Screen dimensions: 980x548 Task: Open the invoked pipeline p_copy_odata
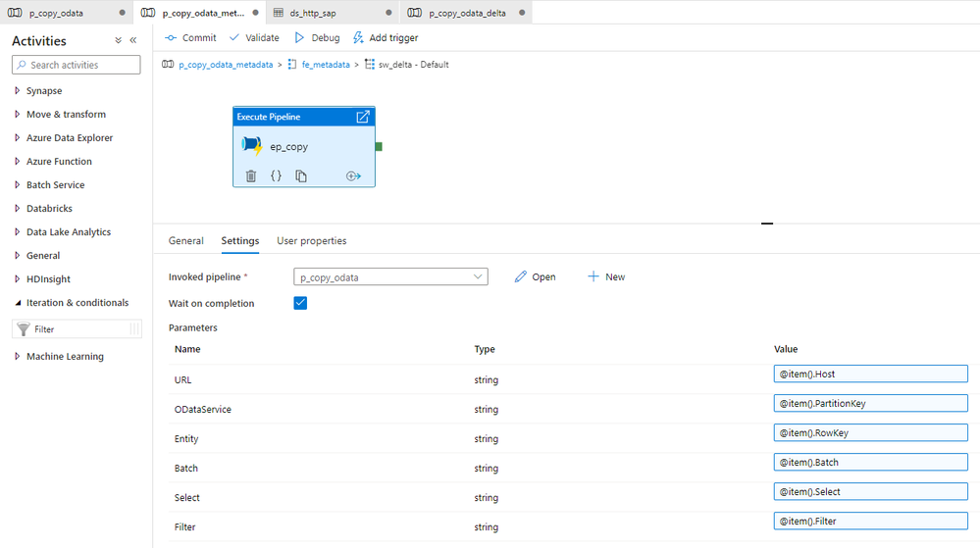tap(535, 276)
